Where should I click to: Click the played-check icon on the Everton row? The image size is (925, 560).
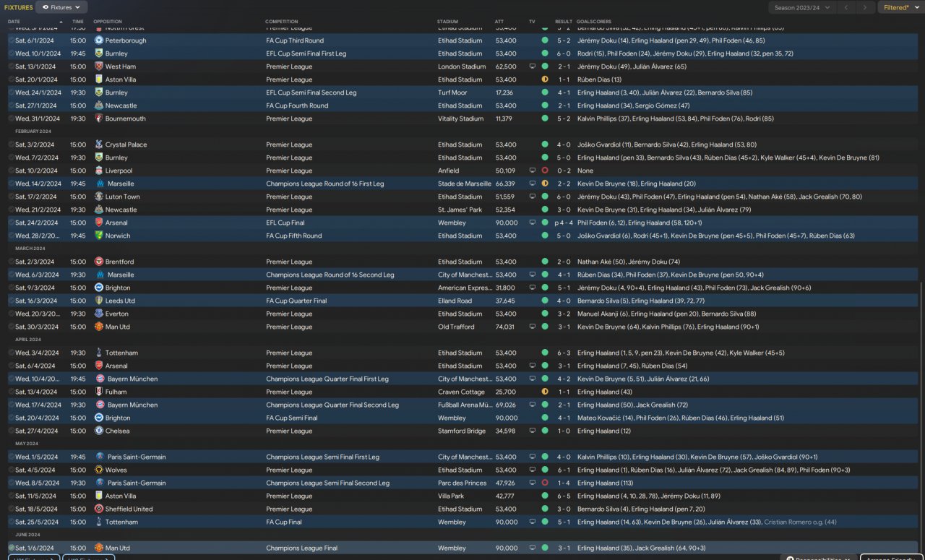coord(12,314)
